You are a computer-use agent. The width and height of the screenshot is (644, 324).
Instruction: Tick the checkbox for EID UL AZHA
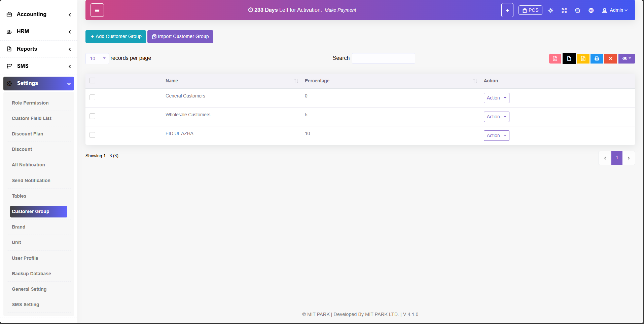pos(93,135)
